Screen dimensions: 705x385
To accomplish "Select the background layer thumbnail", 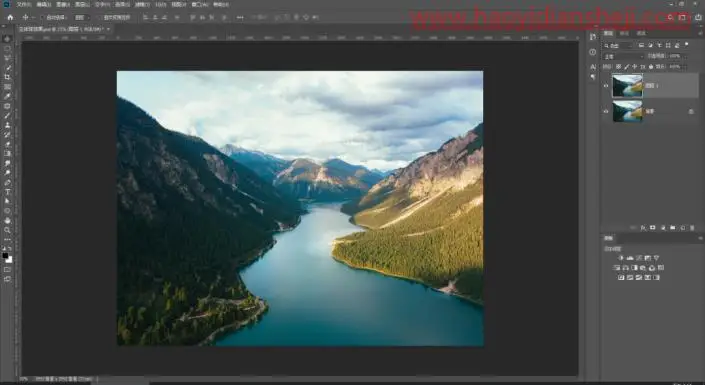I will (x=627, y=111).
